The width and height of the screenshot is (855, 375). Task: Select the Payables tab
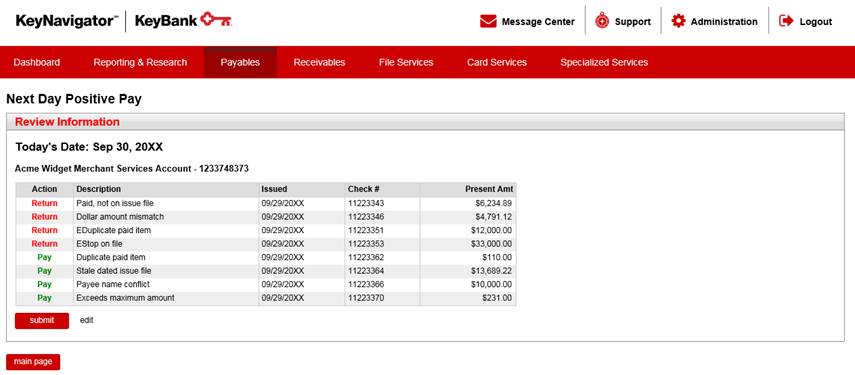240,62
